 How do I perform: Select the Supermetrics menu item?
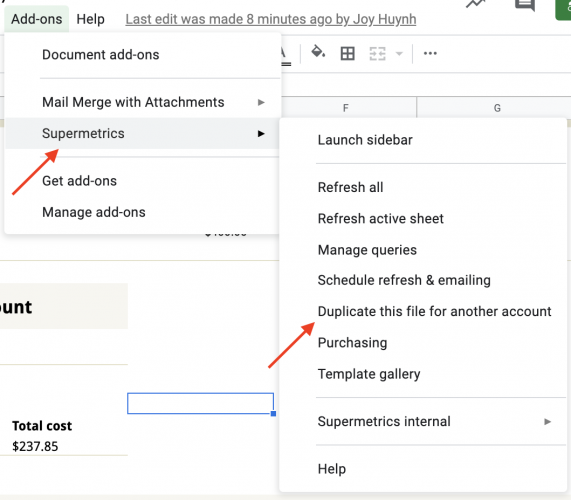[142, 133]
